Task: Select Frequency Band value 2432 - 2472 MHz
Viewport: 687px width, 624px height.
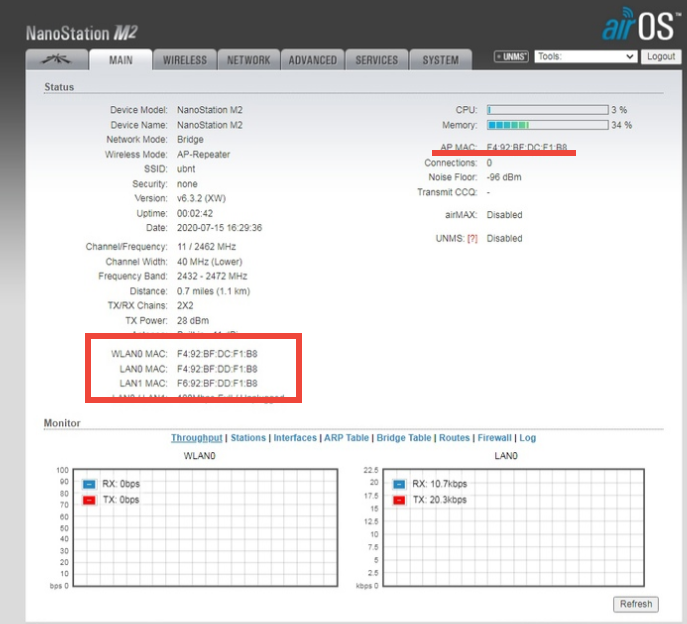Action: tap(212, 277)
